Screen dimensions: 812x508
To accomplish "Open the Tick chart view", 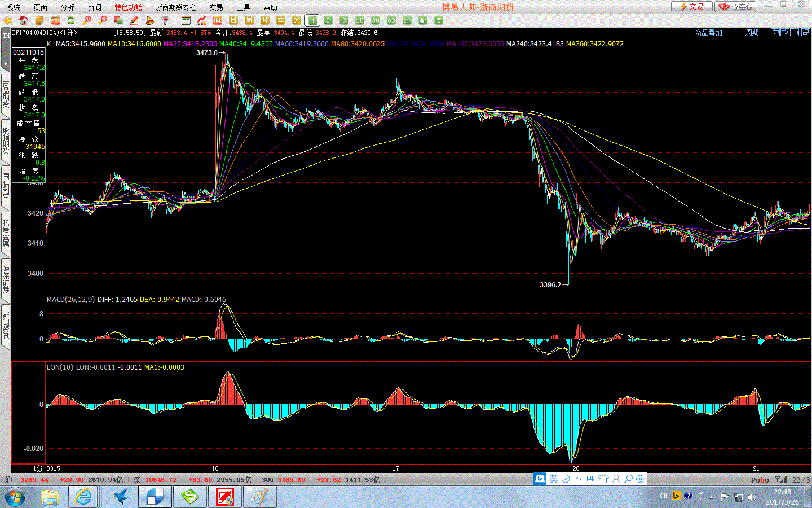I will click(x=218, y=20).
